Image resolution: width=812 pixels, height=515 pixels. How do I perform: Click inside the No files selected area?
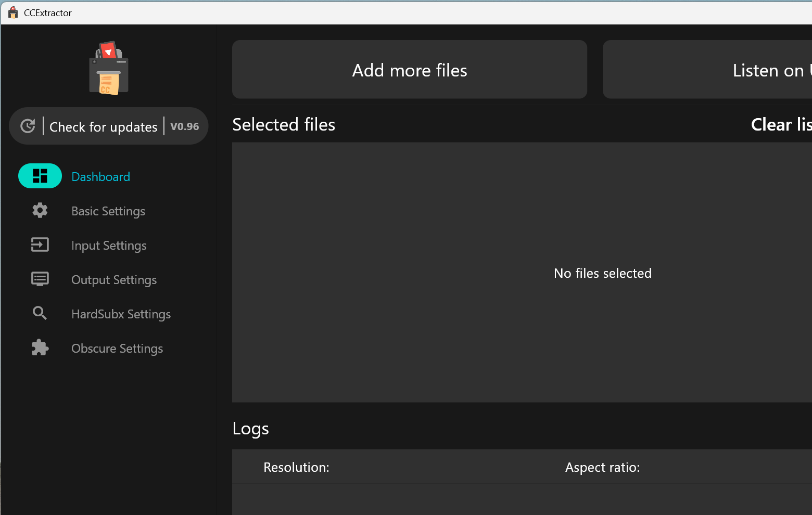[x=602, y=273]
